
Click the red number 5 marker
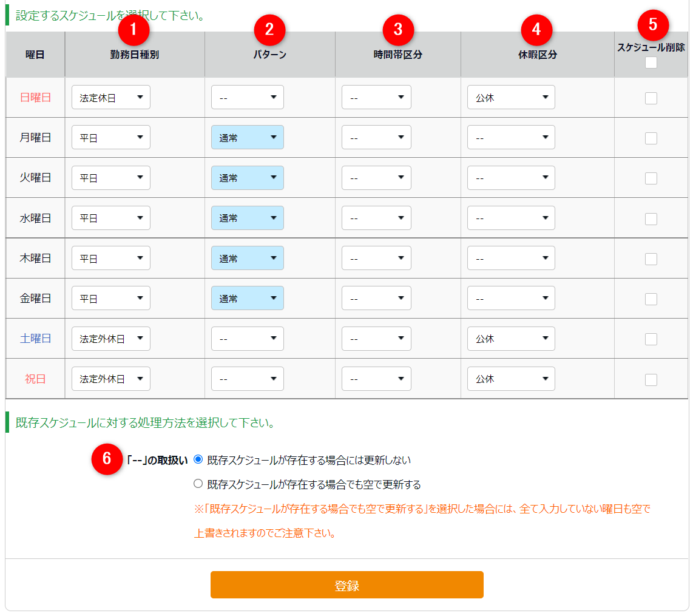pos(652,25)
